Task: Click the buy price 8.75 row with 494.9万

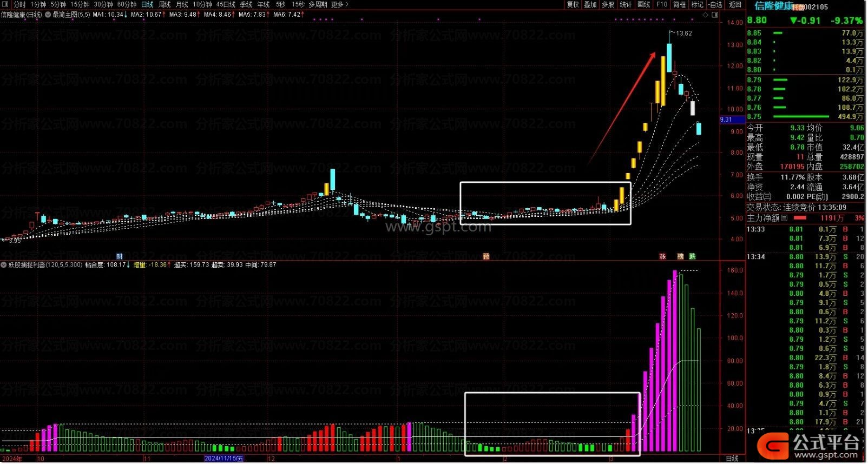Action: (805, 116)
